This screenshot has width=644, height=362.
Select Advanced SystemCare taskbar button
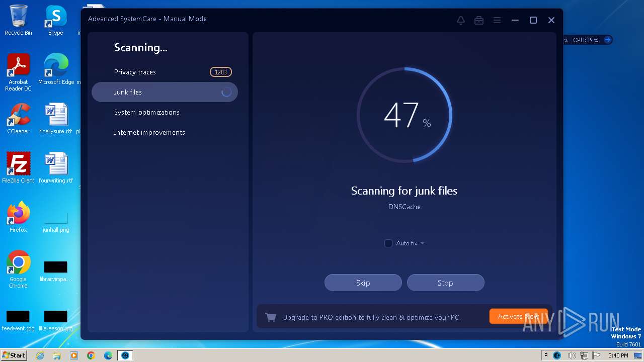coord(125,355)
